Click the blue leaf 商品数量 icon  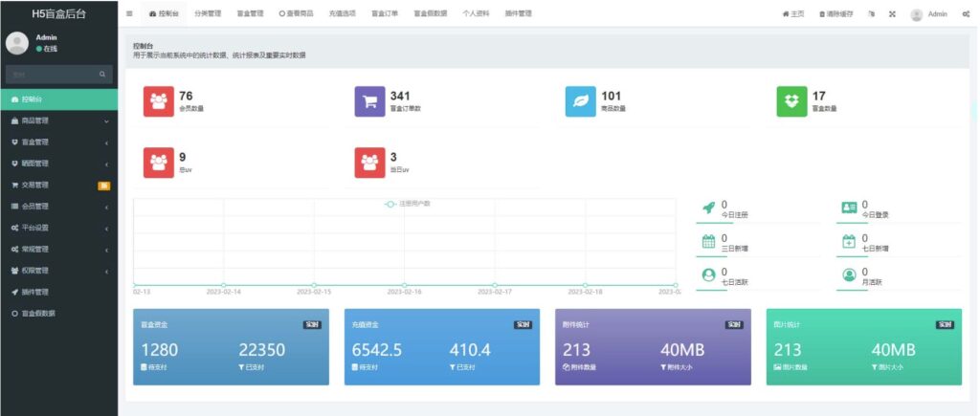(x=580, y=101)
